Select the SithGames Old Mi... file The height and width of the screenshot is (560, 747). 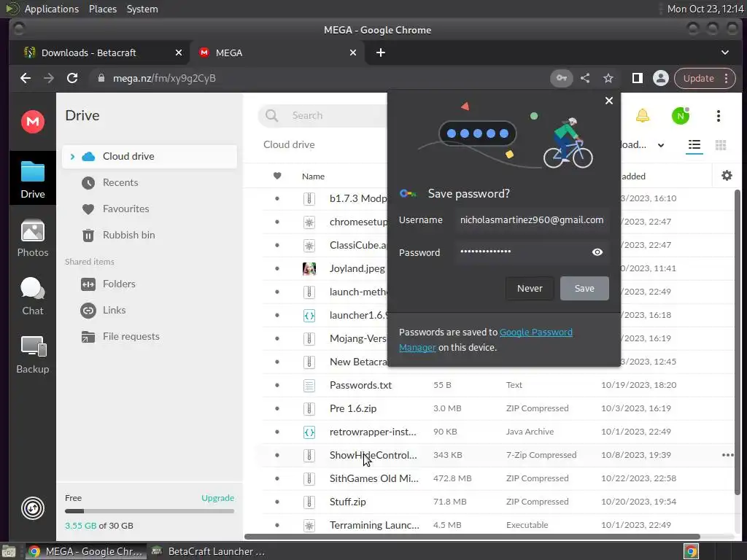coord(497,478)
